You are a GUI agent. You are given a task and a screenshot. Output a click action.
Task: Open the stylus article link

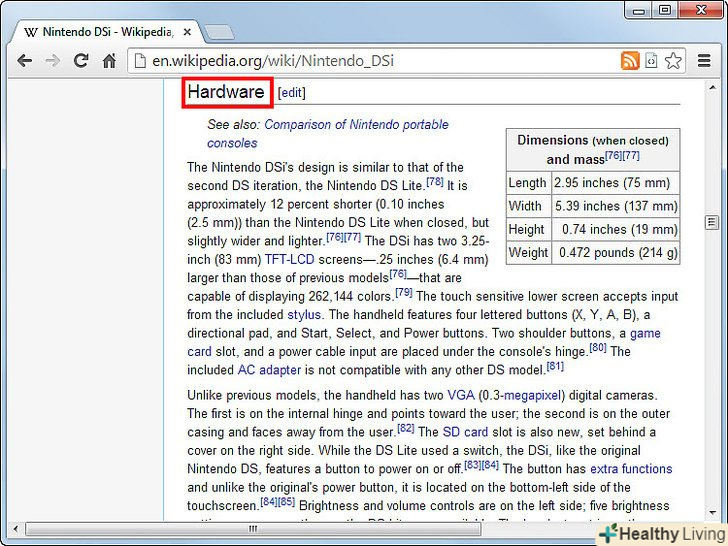point(304,314)
